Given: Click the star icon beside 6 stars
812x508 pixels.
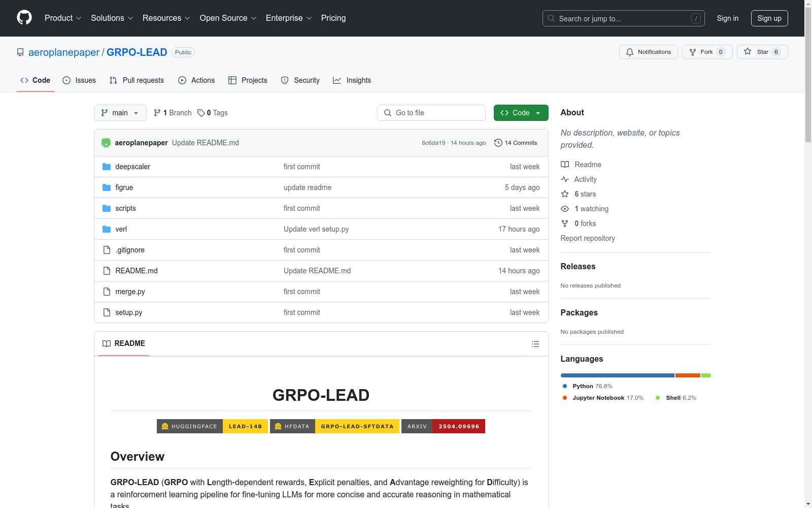Looking at the screenshot, I should coord(565,194).
